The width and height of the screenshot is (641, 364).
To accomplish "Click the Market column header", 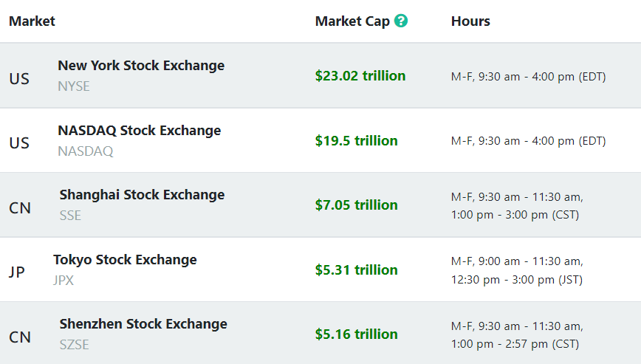I will coord(32,21).
